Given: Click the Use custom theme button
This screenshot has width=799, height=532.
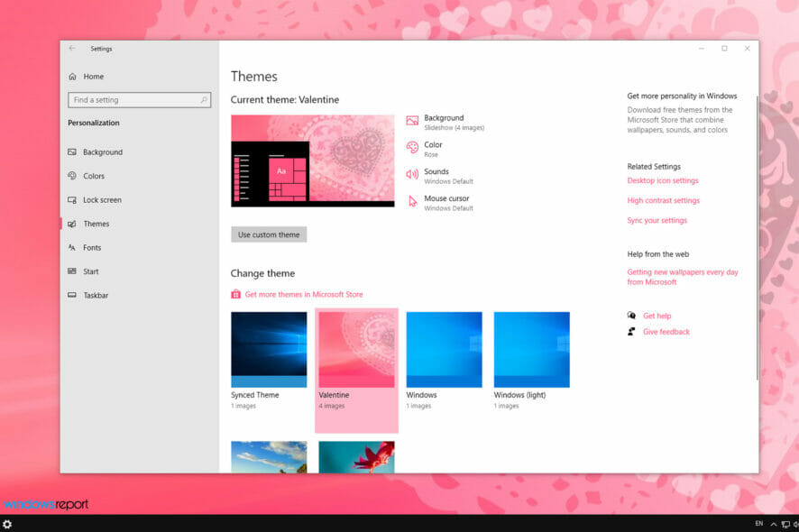Looking at the screenshot, I should tap(269, 235).
